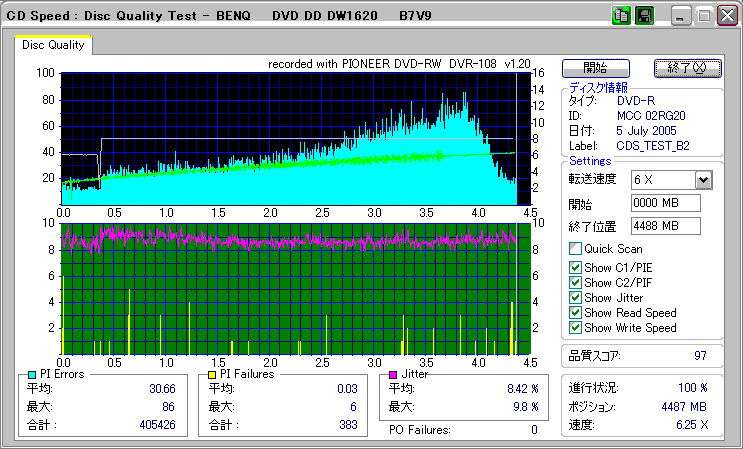743x449 pixels.
Task: Toggle Show C2/PIF checkbox
Action: [x=575, y=282]
